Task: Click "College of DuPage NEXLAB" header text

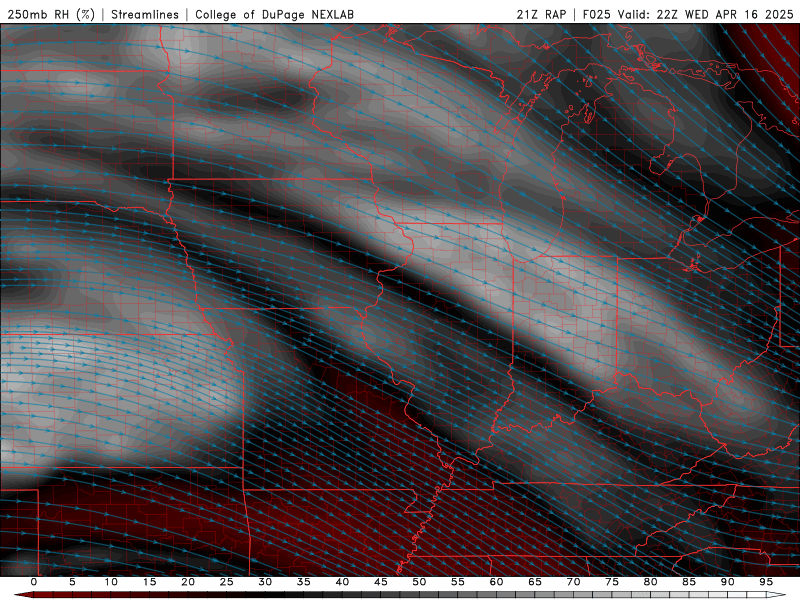Action: coord(274,14)
